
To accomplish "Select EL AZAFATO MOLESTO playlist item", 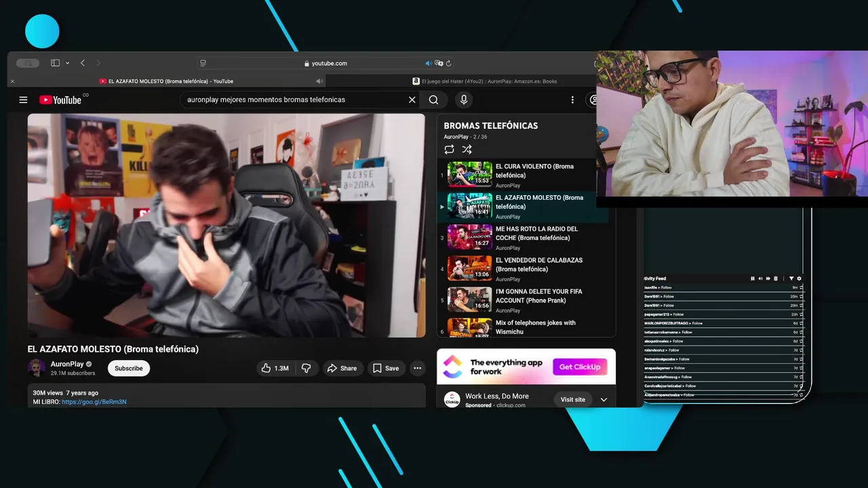I will 524,206.
